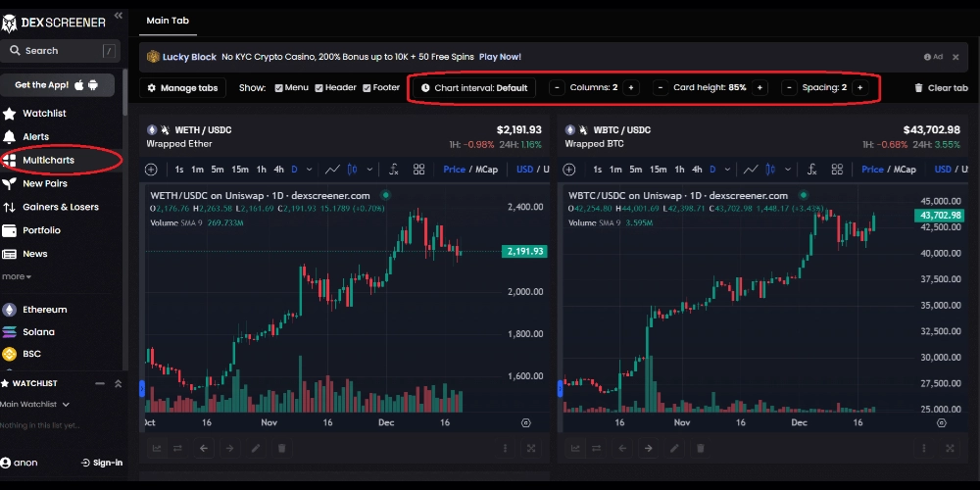Expand the Watchlist panel with the double-up arrows
Screen dimensions: 980x490
coord(119,383)
